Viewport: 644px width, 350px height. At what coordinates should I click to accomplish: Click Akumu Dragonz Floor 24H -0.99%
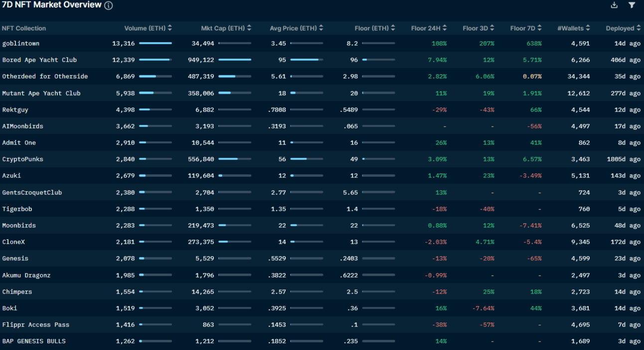coord(436,275)
